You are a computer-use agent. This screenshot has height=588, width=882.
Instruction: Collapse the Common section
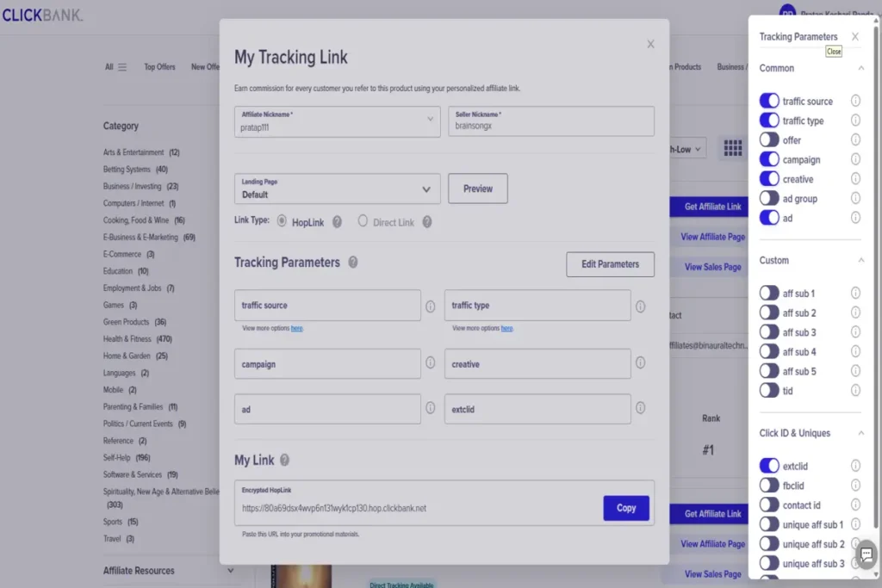click(x=860, y=68)
